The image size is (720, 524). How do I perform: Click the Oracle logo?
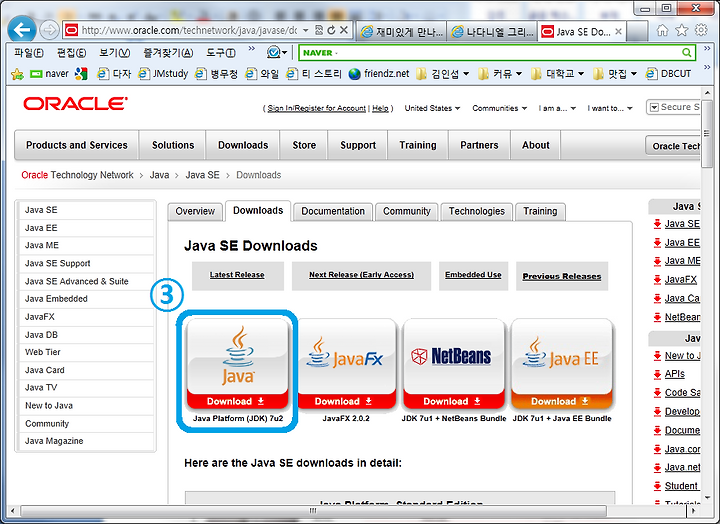click(x=75, y=104)
